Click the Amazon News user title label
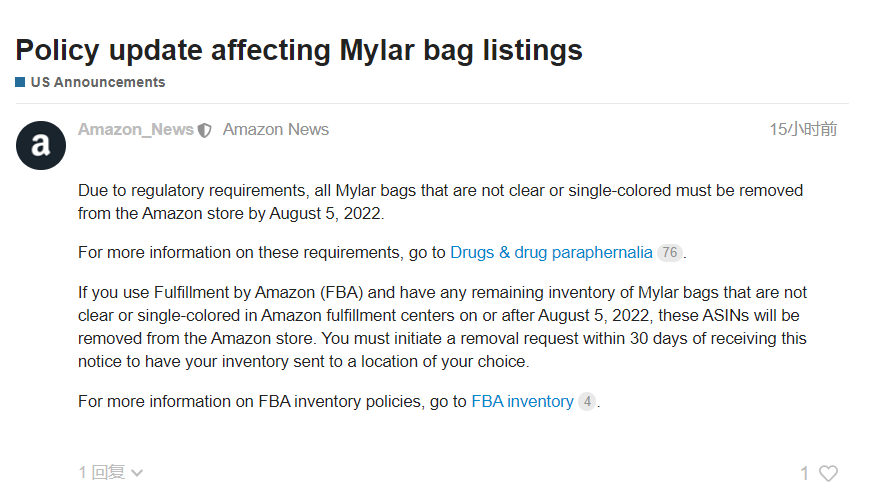Screen dimensions: 878x502 coord(275,129)
